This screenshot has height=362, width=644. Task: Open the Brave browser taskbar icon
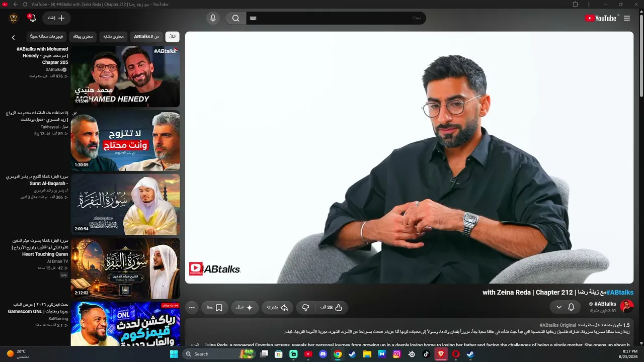[x=441, y=354]
